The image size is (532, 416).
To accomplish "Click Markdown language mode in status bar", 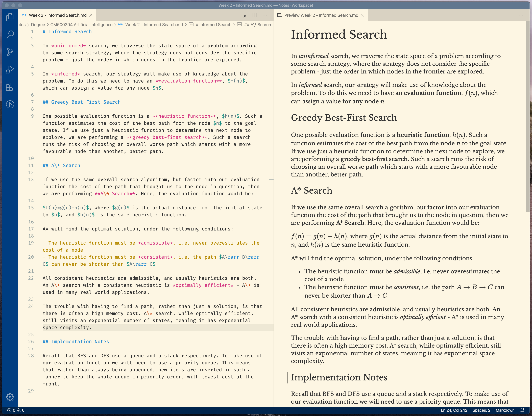I will [505, 410].
